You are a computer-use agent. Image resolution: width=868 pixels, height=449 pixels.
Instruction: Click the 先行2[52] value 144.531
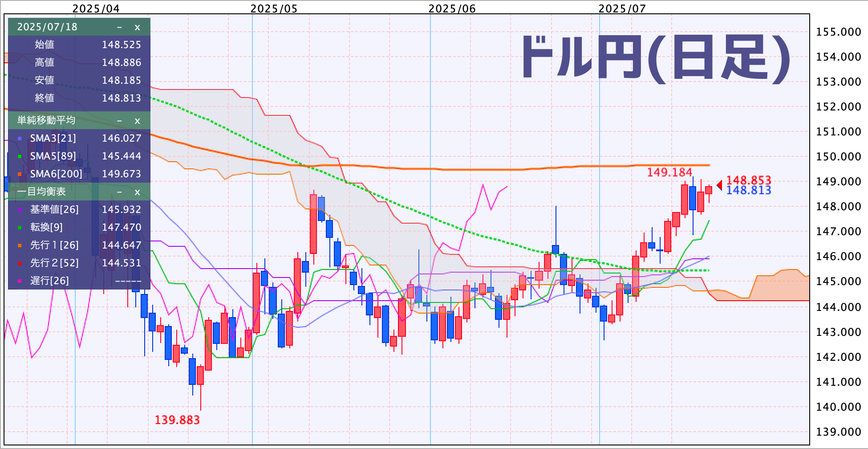tap(122, 263)
